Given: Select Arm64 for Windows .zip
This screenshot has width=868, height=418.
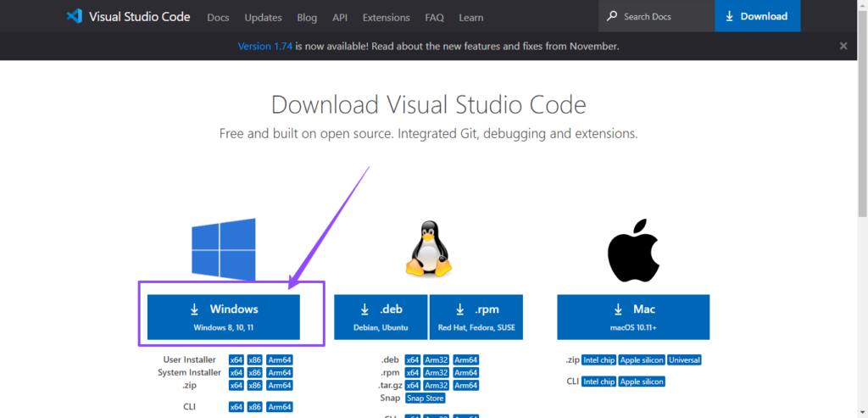Looking at the screenshot, I should point(280,385).
